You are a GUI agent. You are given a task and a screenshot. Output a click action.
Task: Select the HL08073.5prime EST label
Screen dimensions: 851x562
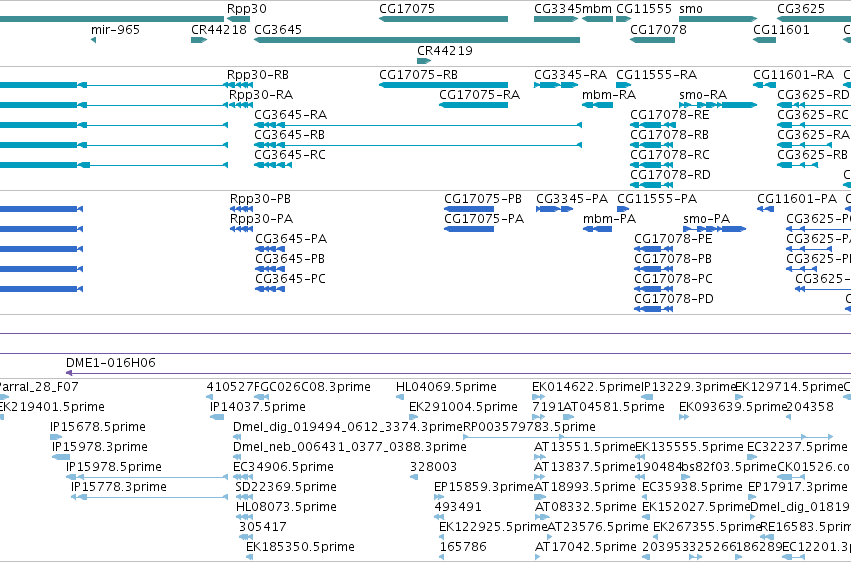[286, 507]
